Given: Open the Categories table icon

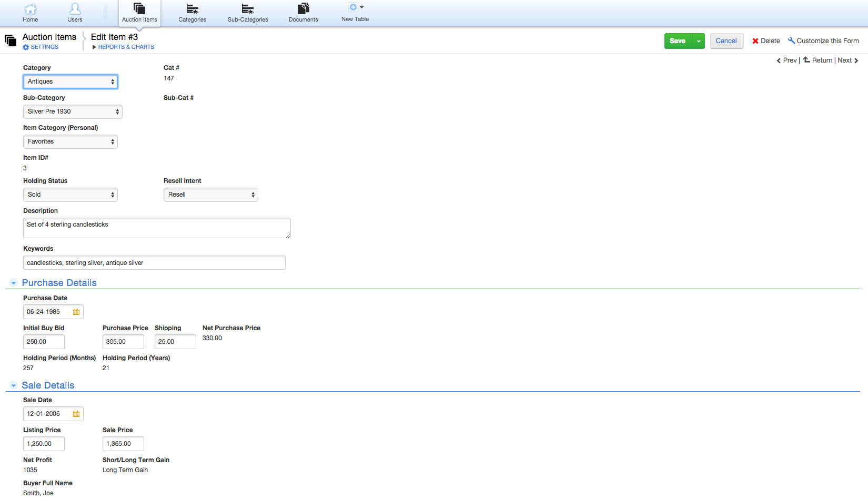Looking at the screenshot, I should click(193, 9).
